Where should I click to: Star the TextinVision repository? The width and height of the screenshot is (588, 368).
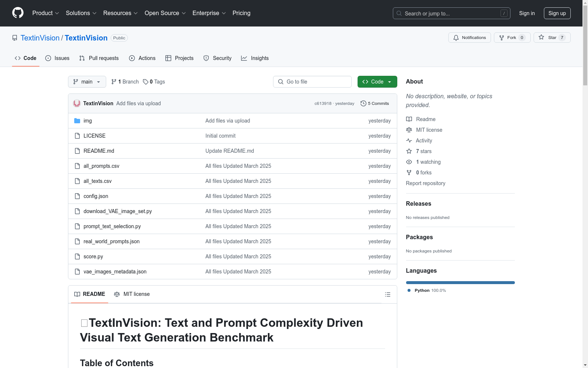point(552,38)
